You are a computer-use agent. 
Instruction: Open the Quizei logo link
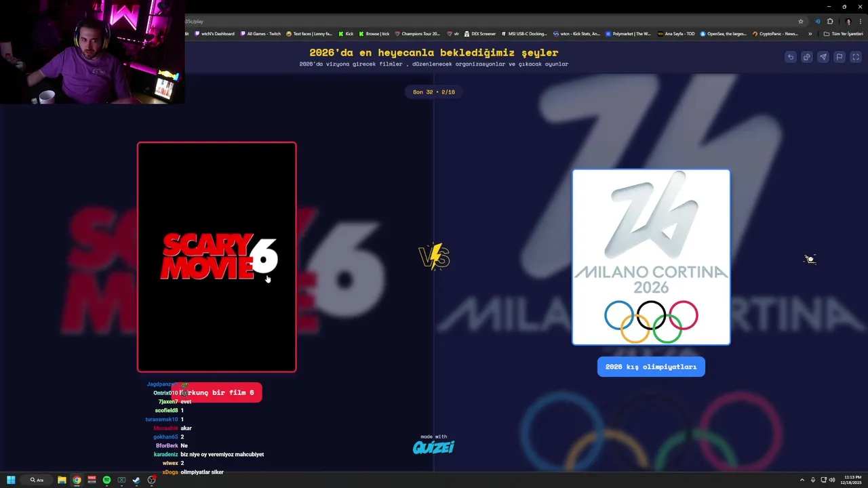click(x=433, y=447)
